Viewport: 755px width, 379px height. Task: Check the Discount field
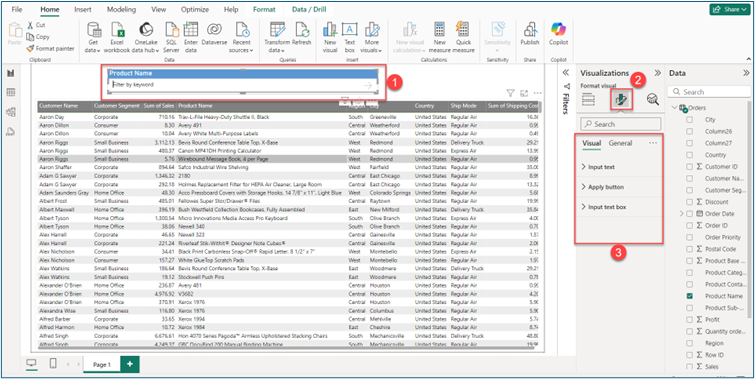tap(690, 202)
